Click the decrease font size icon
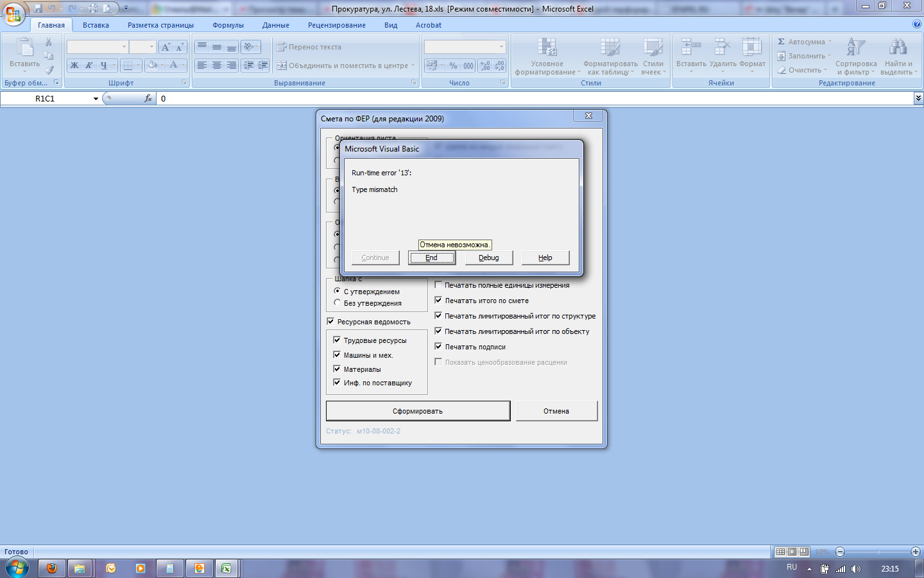This screenshot has width=924, height=578. tap(179, 47)
